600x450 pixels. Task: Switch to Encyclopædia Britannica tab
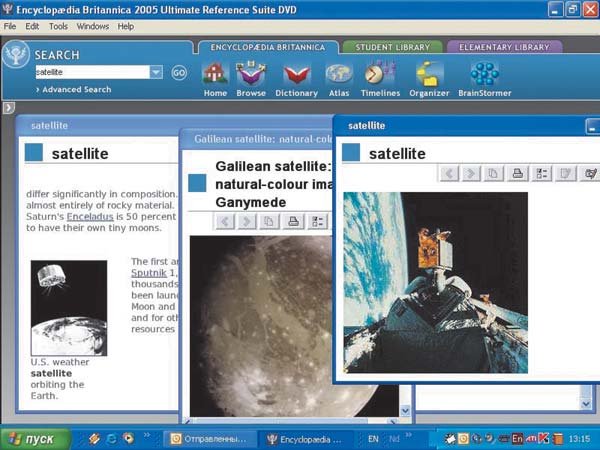tap(267, 47)
